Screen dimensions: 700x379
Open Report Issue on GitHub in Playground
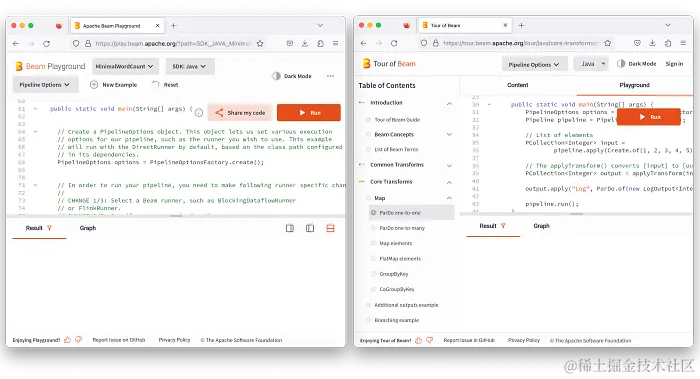coord(119,340)
